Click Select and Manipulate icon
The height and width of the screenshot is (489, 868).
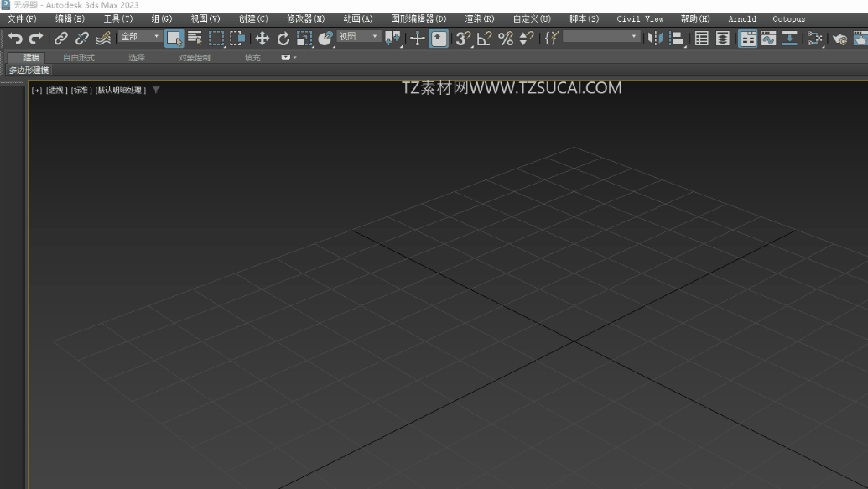click(x=418, y=39)
